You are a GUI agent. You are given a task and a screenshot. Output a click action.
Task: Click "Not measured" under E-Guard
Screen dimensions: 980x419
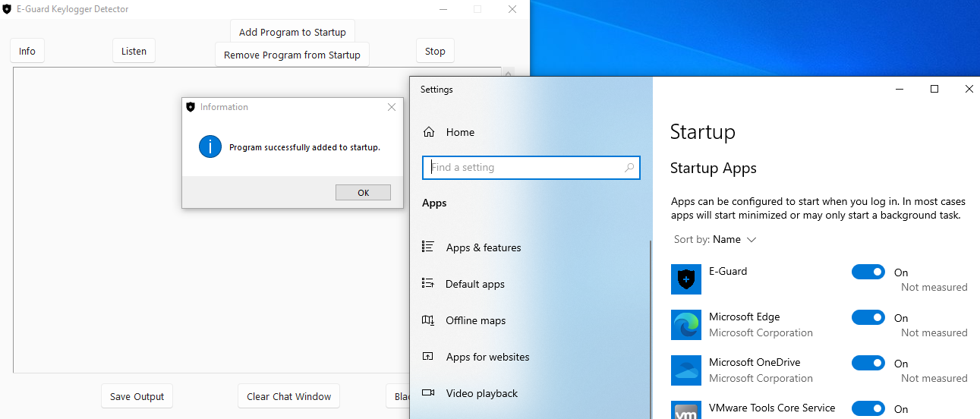934,287
